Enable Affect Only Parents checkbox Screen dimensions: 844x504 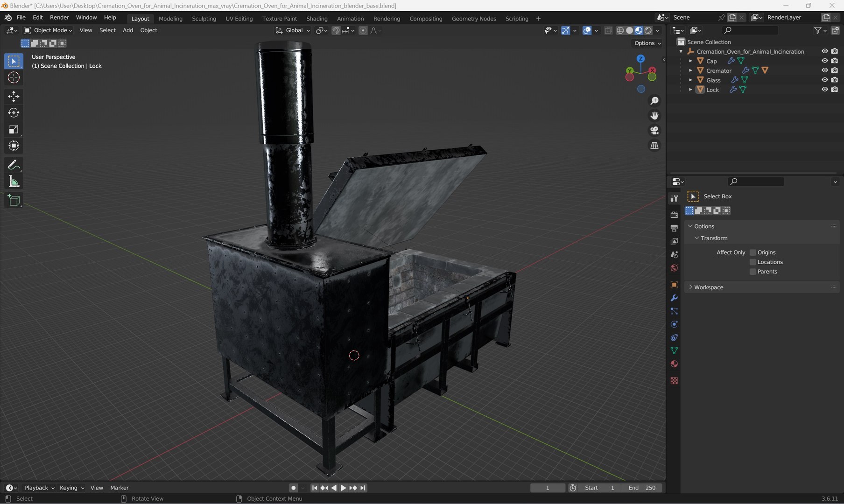(x=753, y=272)
